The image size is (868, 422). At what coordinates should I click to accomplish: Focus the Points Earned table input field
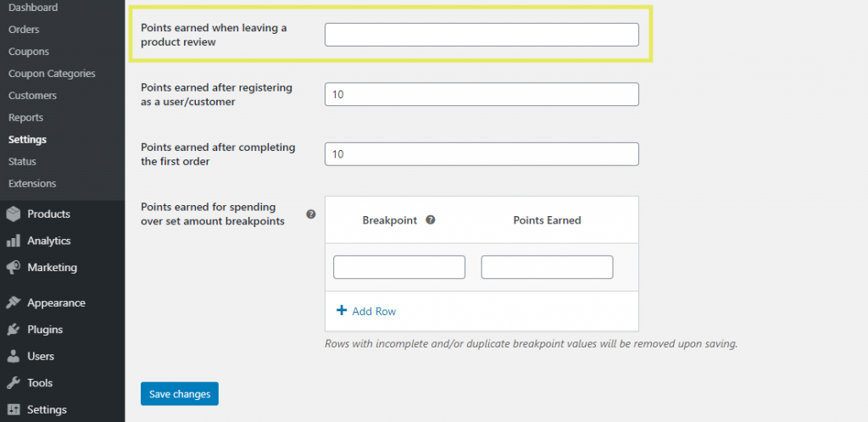coord(547,267)
